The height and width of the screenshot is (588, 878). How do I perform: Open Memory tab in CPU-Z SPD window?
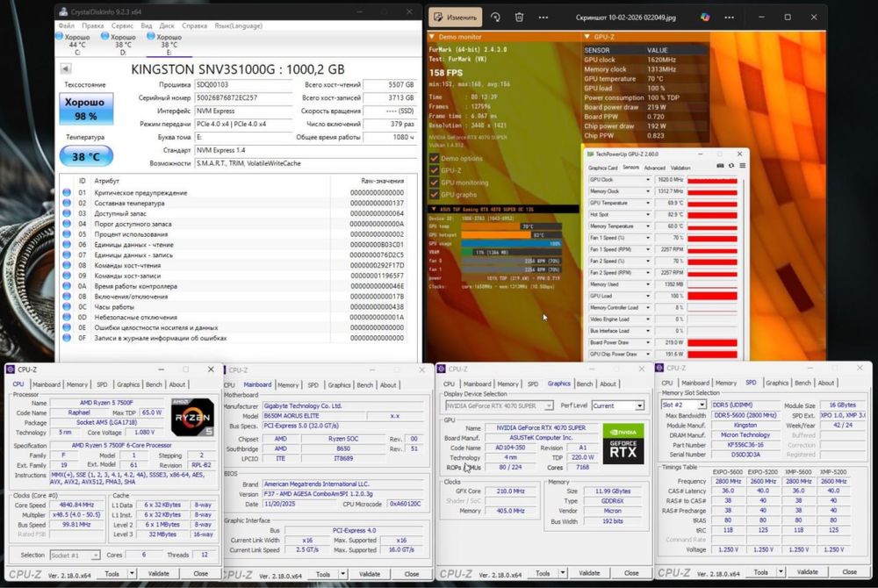[726, 383]
